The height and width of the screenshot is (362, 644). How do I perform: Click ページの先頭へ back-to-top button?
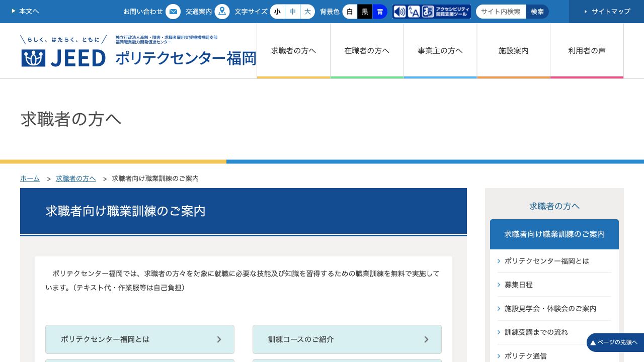tap(615, 342)
